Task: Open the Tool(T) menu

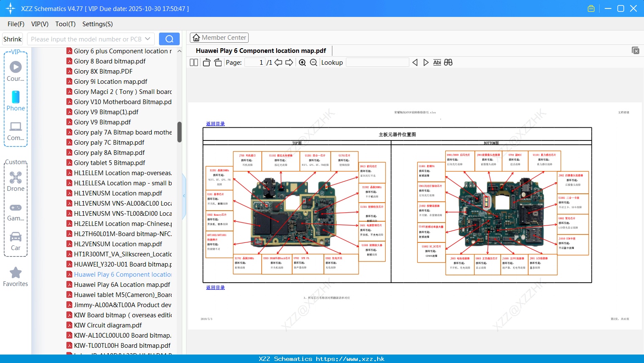Action: click(66, 24)
